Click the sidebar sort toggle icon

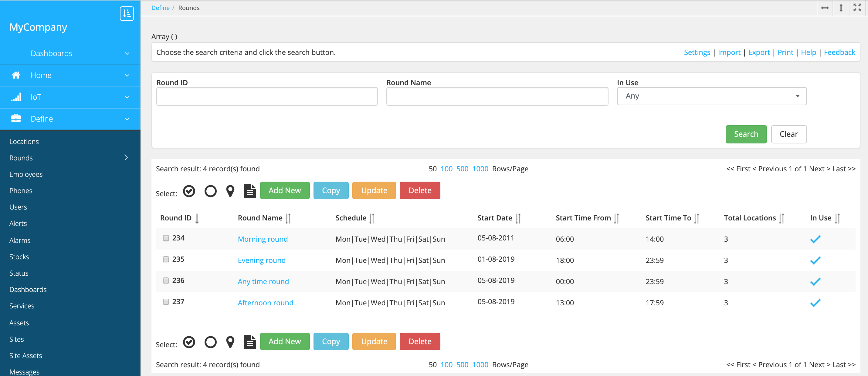point(127,13)
